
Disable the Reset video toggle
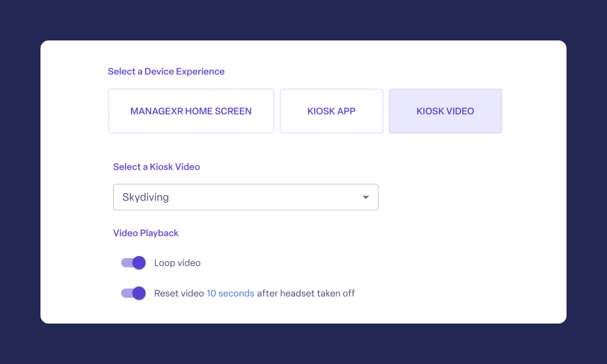133,293
